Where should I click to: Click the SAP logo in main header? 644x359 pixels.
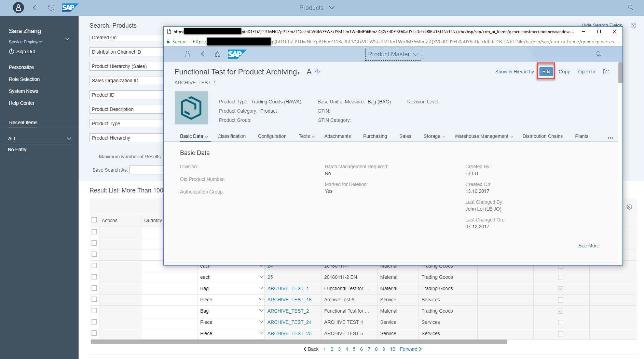coord(70,8)
